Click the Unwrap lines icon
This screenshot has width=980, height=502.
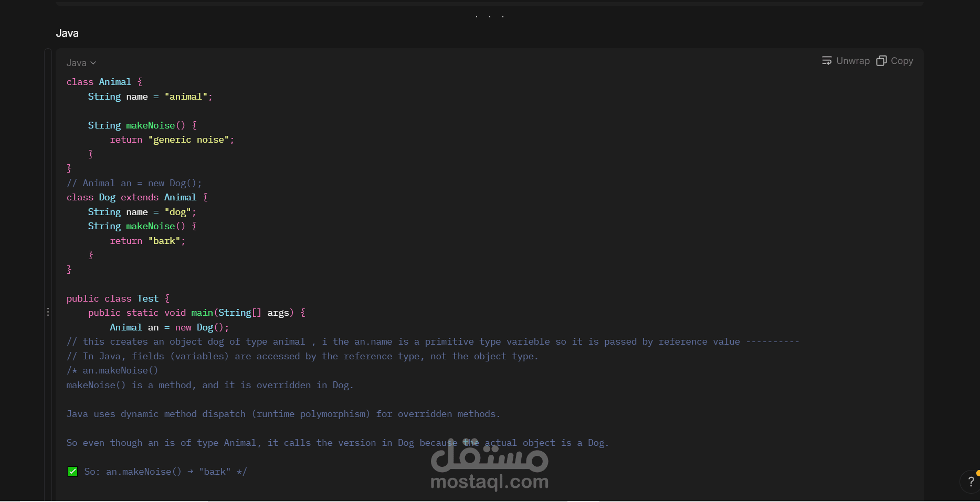coord(827,61)
